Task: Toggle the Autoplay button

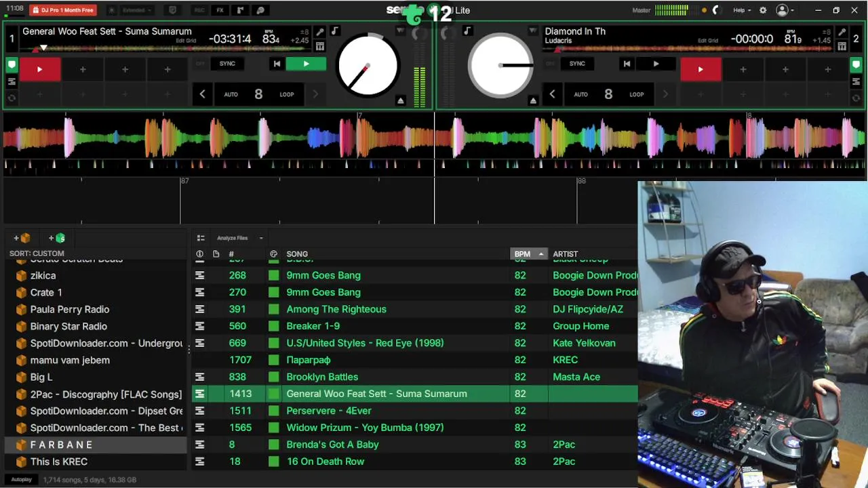Action: [x=21, y=480]
